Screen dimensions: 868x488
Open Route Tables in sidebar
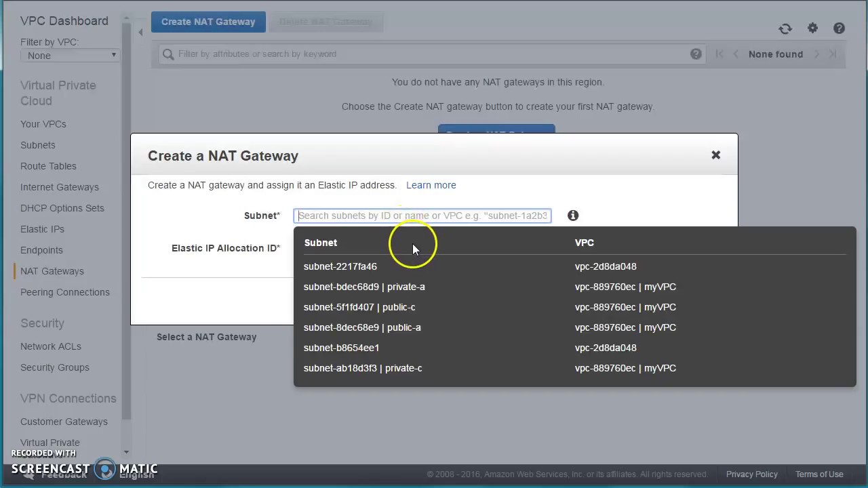[x=48, y=166]
